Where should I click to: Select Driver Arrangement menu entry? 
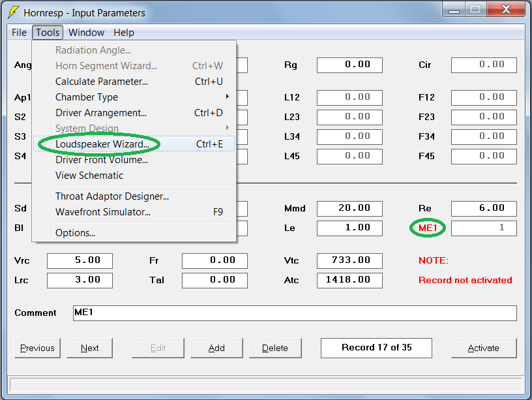point(134,113)
